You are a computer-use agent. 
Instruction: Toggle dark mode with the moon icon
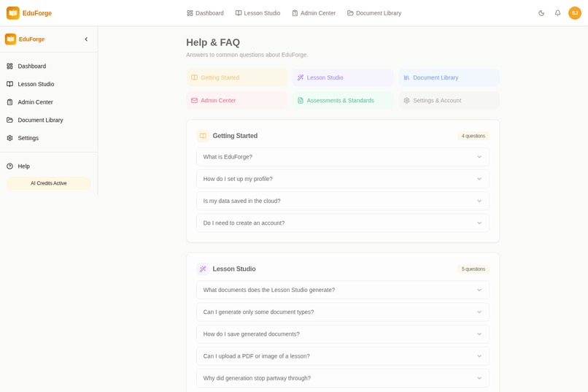541,13
